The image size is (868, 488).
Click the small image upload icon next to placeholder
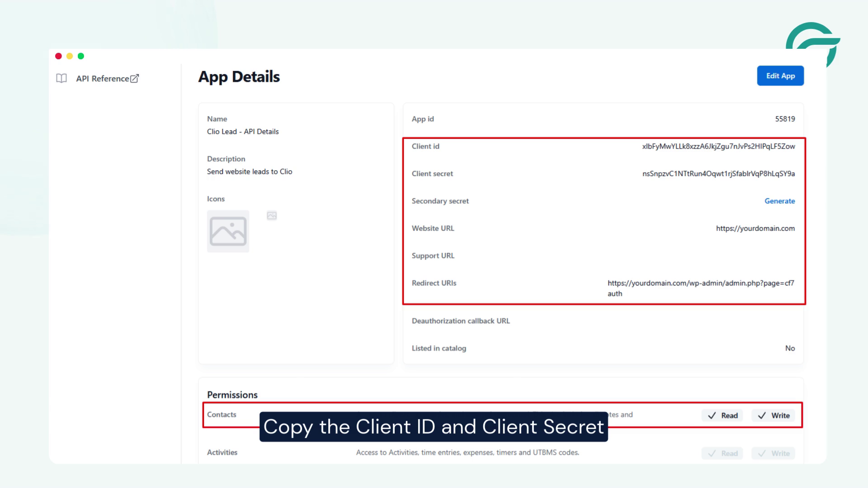tap(271, 216)
